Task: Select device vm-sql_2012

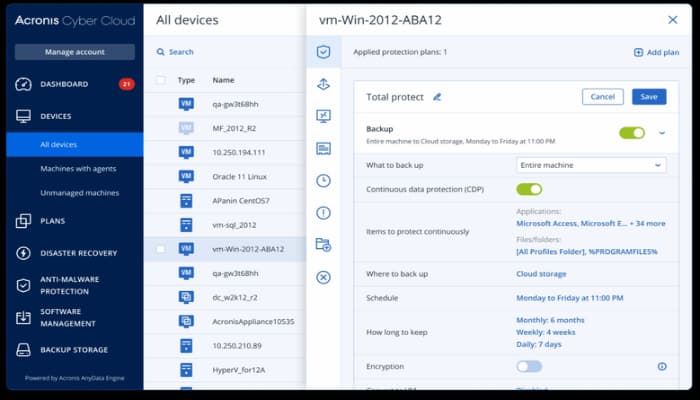Action: pos(234,225)
